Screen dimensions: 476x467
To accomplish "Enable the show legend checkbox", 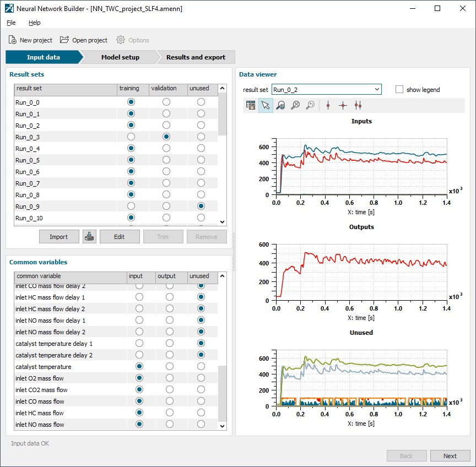I will pyautogui.click(x=399, y=90).
